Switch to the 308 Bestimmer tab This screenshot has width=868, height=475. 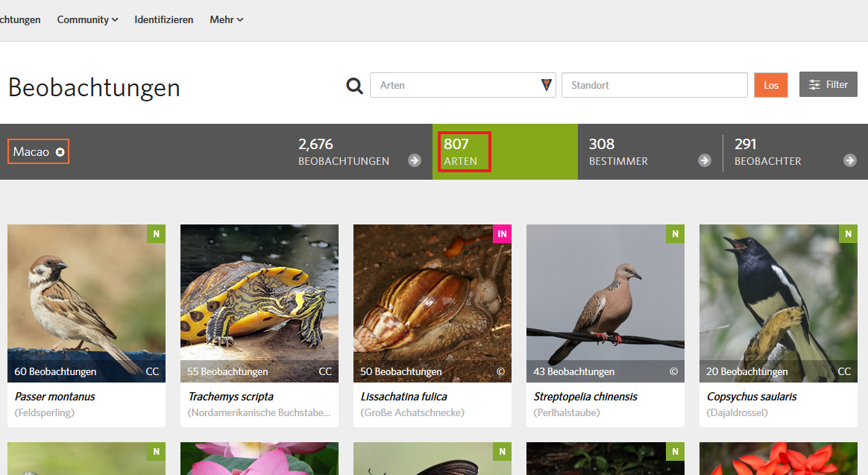[650, 151]
